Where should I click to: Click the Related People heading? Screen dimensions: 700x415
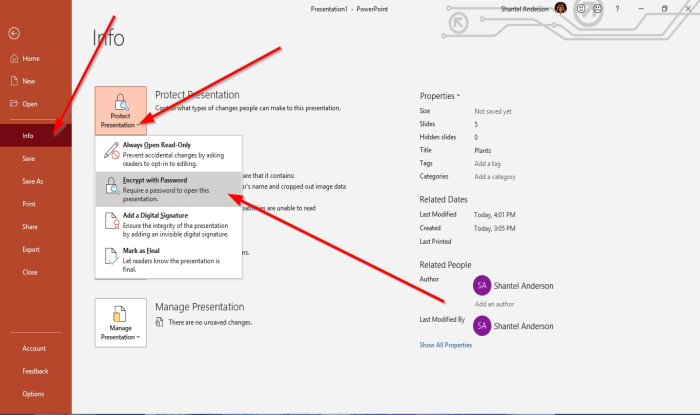coord(445,265)
